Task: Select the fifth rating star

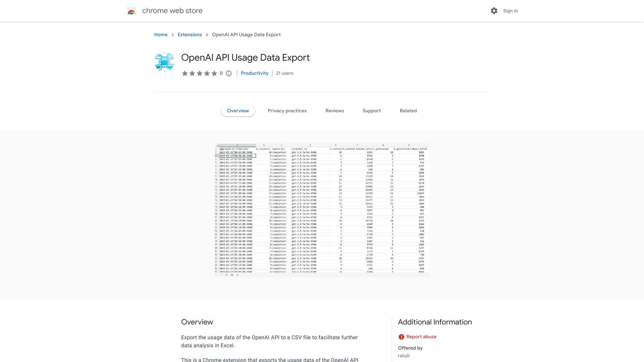Action: click(x=214, y=73)
